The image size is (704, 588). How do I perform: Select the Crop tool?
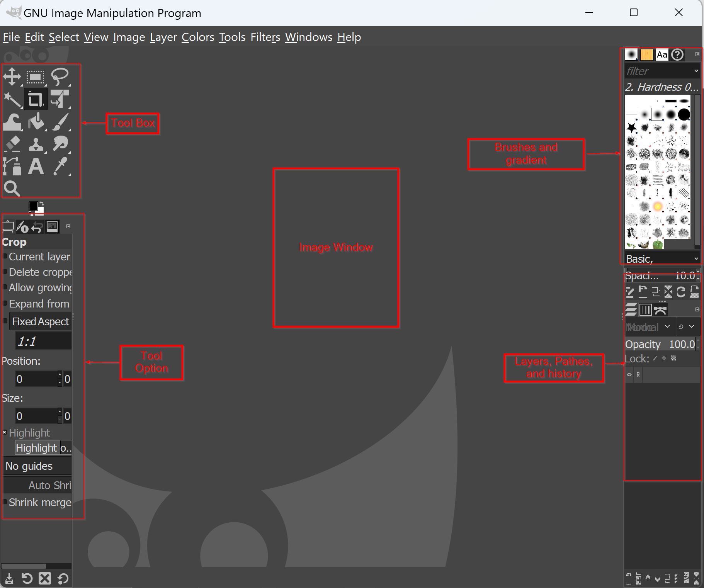(36, 99)
